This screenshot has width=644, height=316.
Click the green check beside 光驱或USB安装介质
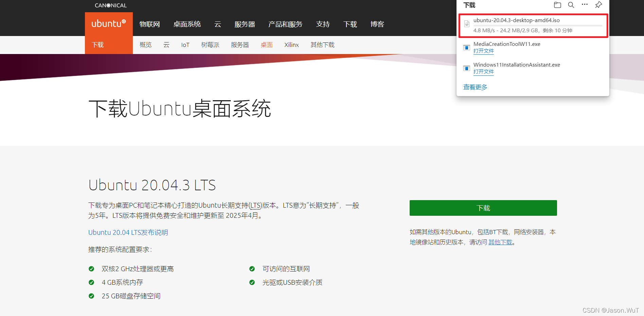pos(252,282)
